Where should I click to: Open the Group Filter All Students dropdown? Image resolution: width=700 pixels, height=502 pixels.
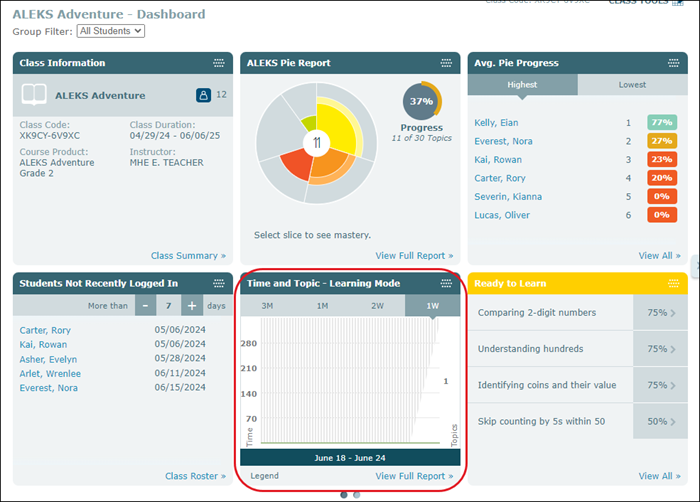[110, 31]
